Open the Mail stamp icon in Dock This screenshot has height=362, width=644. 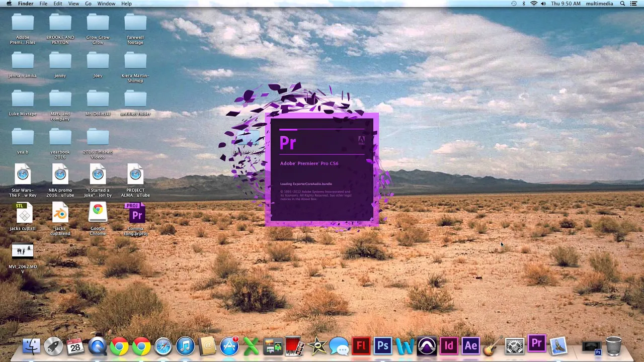[558, 346]
